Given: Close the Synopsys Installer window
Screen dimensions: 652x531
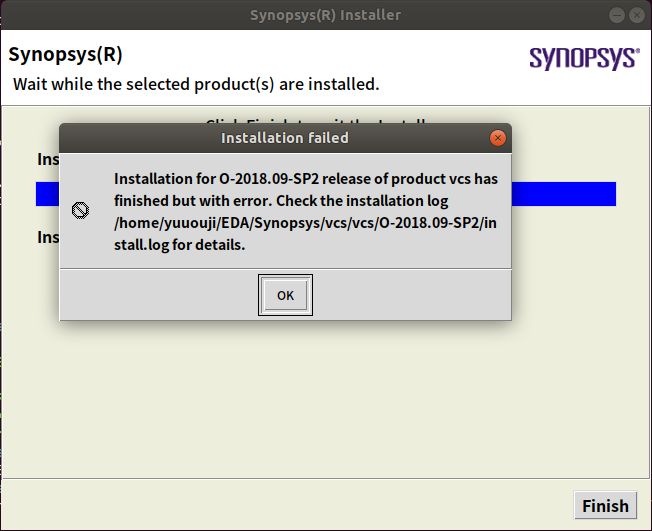Looking at the screenshot, I should pos(636,14).
